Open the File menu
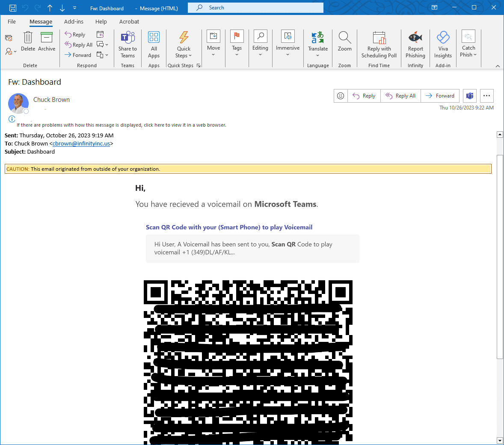The image size is (504, 445). [x=12, y=21]
